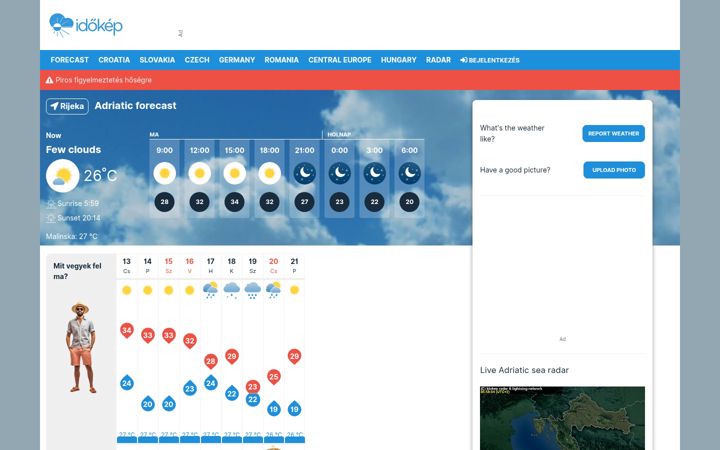Click the 28 temperature badge at 9:00
This screenshot has width=720, height=450.
(164, 202)
